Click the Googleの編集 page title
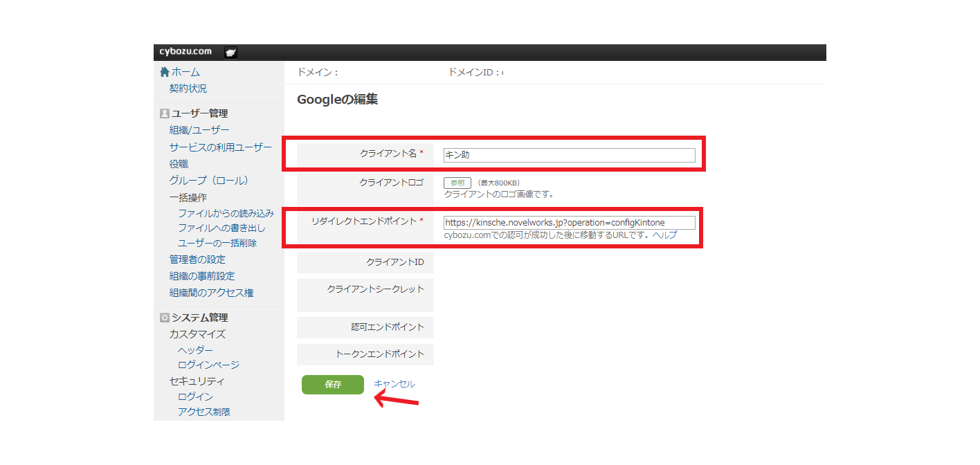Image resolution: width=980 pixels, height=465 pixels. click(x=338, y=100)
